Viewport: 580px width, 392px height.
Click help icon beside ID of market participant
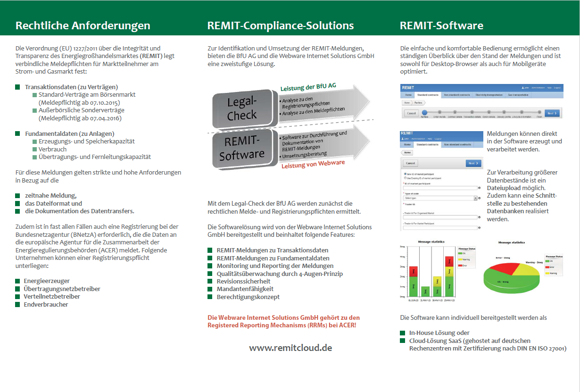[479, 188]
